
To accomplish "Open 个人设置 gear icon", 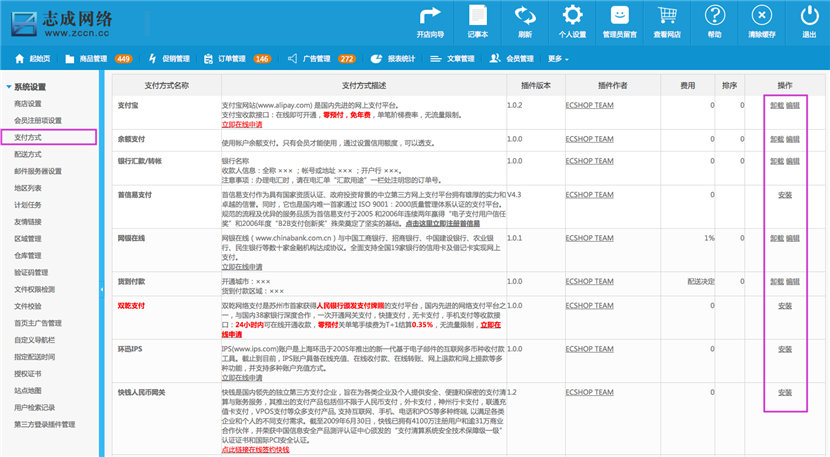I will [x=572, y=22].
